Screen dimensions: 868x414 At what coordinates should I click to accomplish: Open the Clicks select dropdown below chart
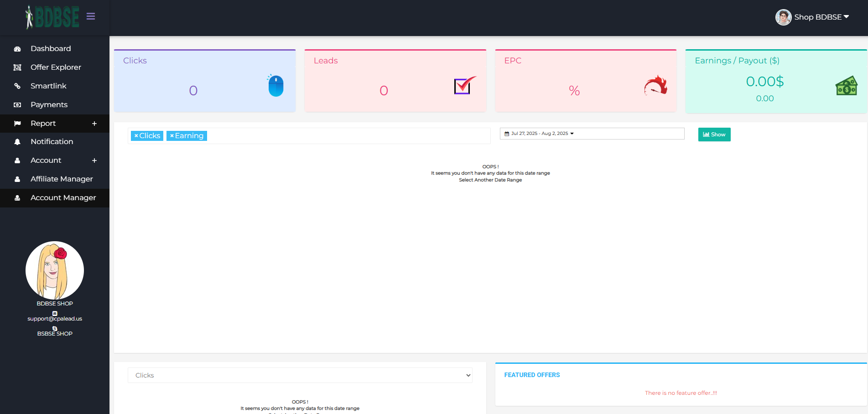(300, 375)
